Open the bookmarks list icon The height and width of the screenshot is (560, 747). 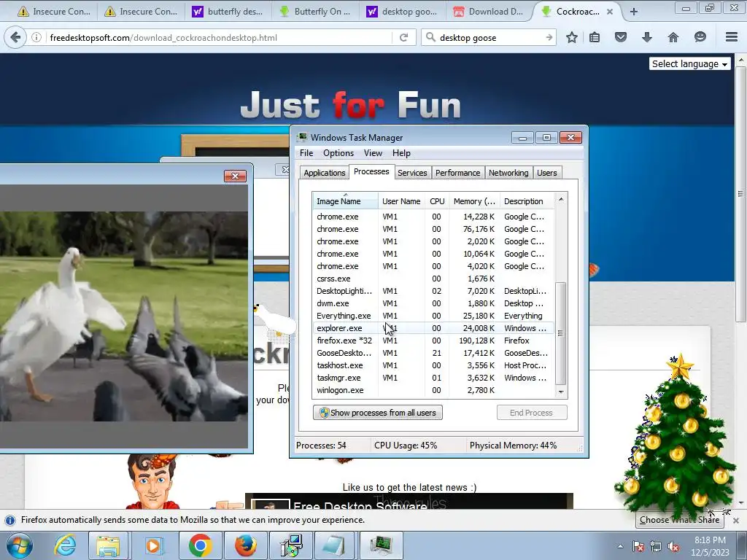(x=595, y=37)
